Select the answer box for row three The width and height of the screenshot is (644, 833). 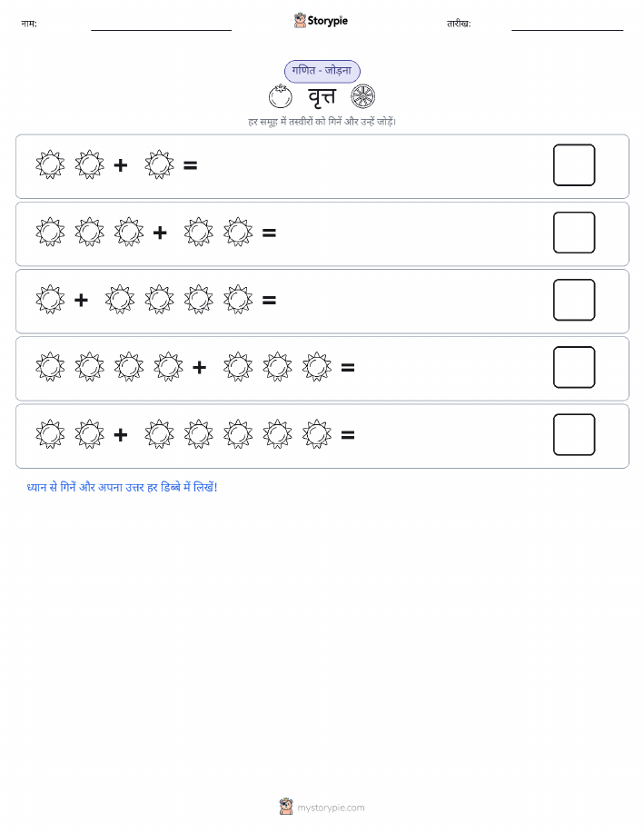pos(574,300)
